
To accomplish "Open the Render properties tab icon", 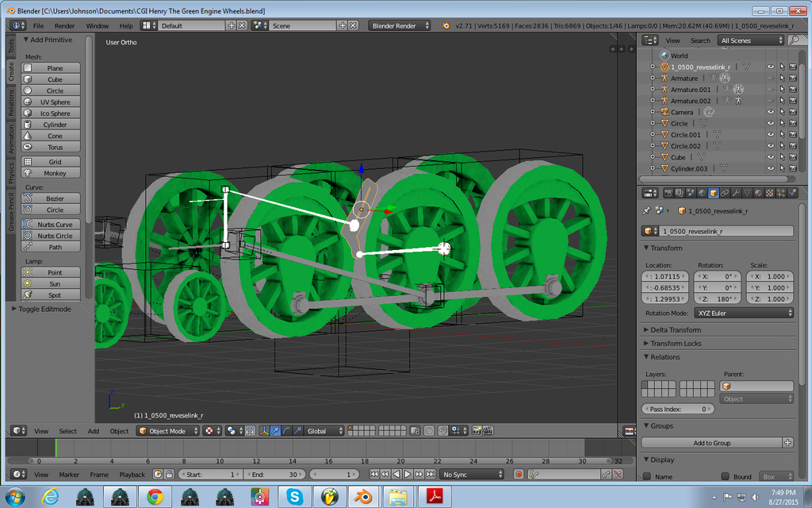I will click(x=668, y=193).
